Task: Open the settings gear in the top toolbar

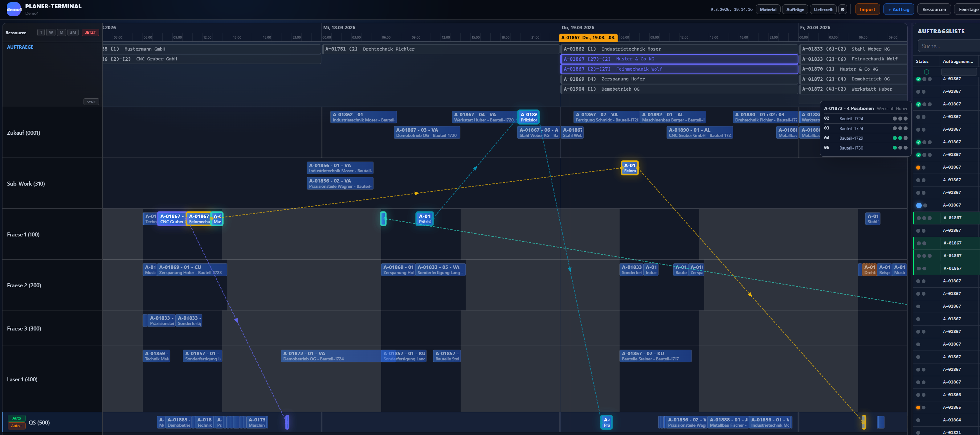Action: (x=842, y=9)
